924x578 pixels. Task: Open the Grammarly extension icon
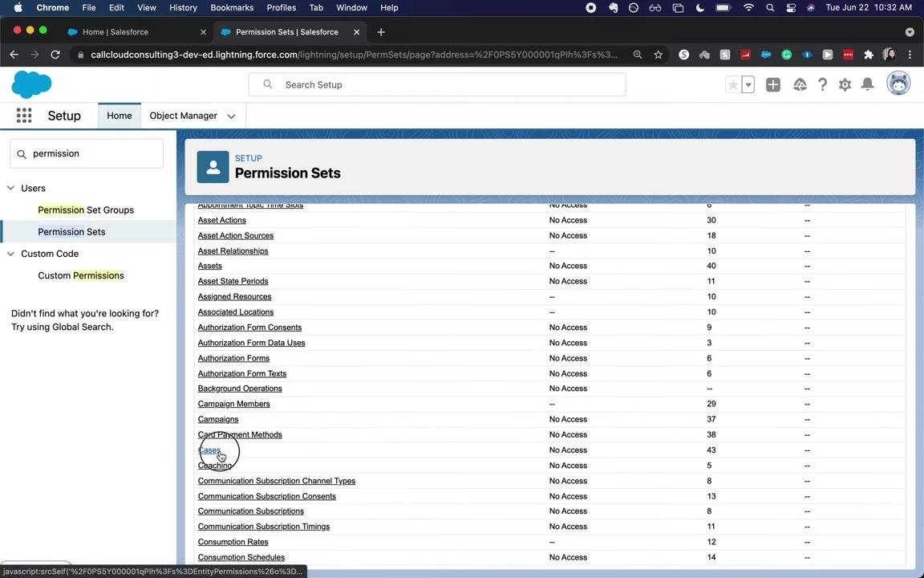(786, 55)
